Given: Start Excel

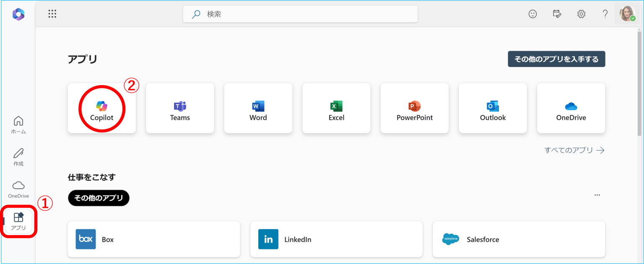Looking at the screenshot, I should point(336,108).
